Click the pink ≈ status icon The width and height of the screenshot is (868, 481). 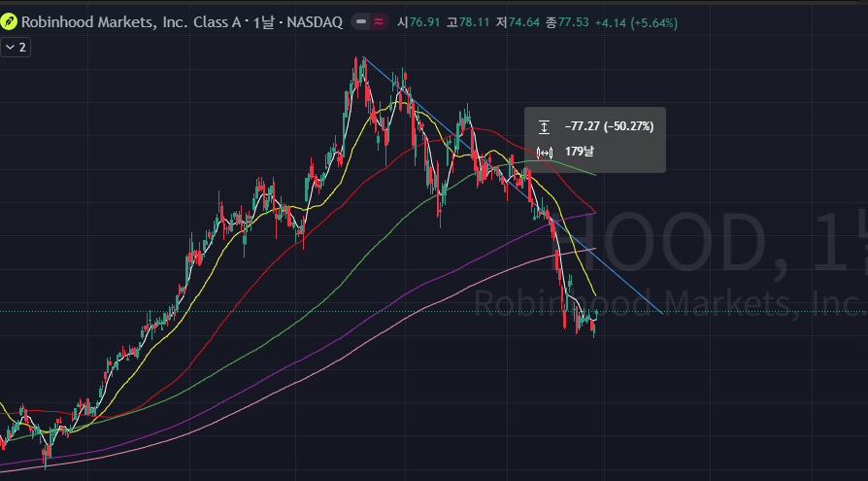click(379, 22)
